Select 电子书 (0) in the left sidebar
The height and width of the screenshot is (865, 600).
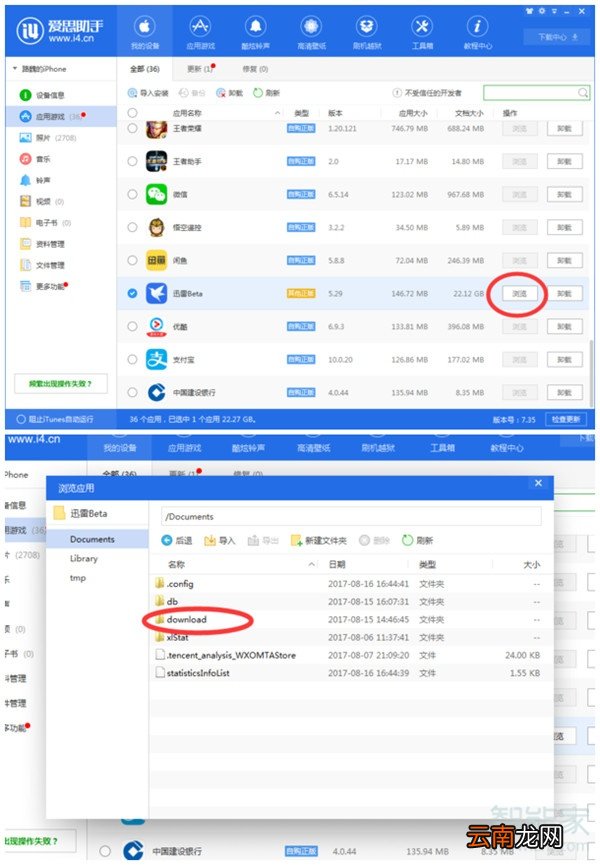click(45, 223)
